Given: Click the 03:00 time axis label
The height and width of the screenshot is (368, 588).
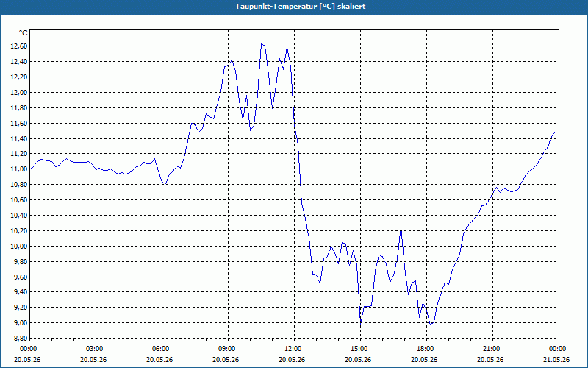Looking at the screenshot, I should point(94,349).
